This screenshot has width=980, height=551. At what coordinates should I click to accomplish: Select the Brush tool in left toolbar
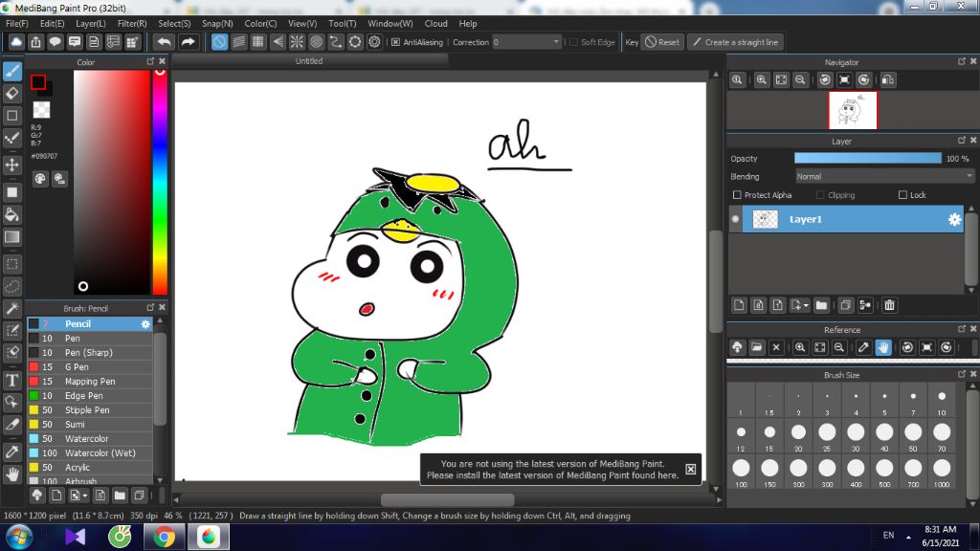click(x=12, y=71)
